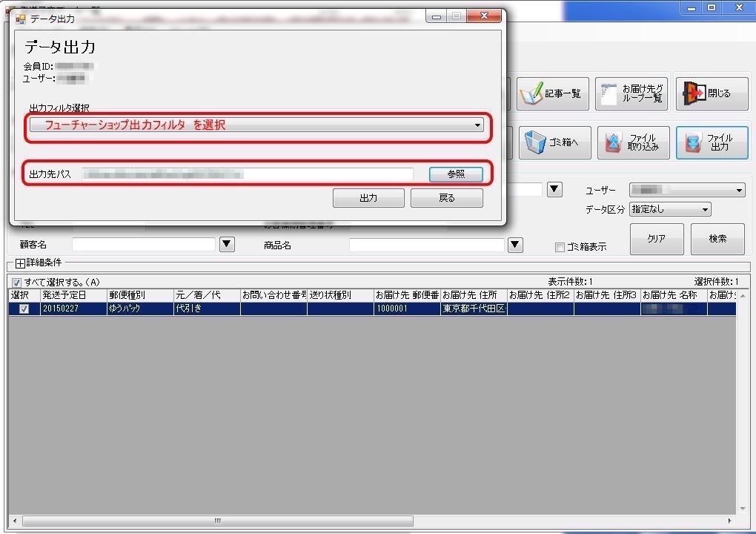This screenshot has width=756, height=534.
Task: Click the お届け先 名称 column header
Action: click(x=674, y=295)
